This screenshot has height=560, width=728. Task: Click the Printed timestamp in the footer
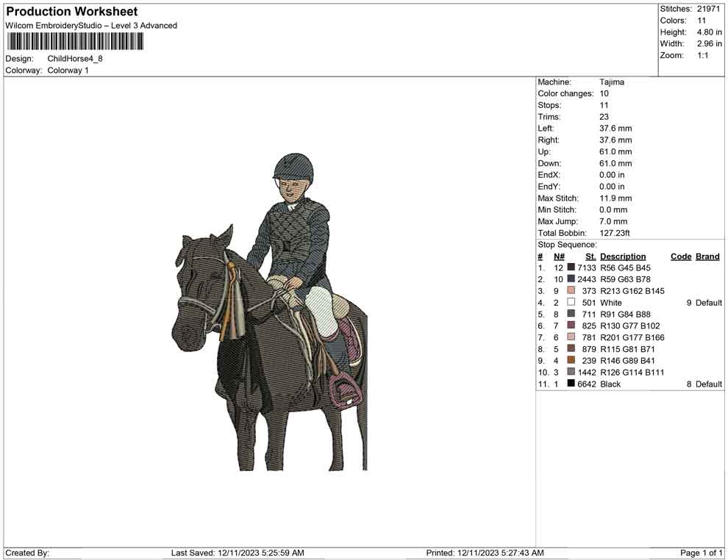pyautogui.click(x=485, y=553)
